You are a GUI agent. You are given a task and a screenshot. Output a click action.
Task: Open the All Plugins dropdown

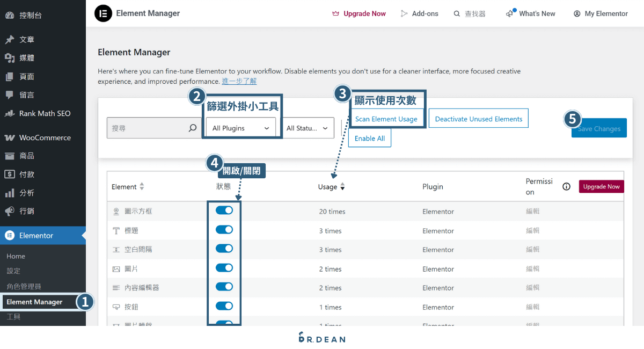241,128
